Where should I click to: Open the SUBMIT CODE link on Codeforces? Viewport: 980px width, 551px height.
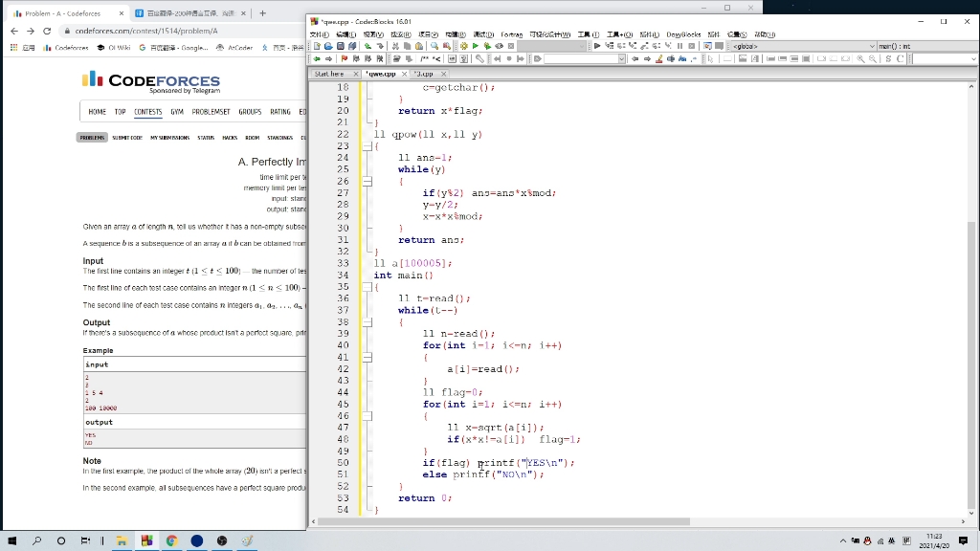point(127,138)
